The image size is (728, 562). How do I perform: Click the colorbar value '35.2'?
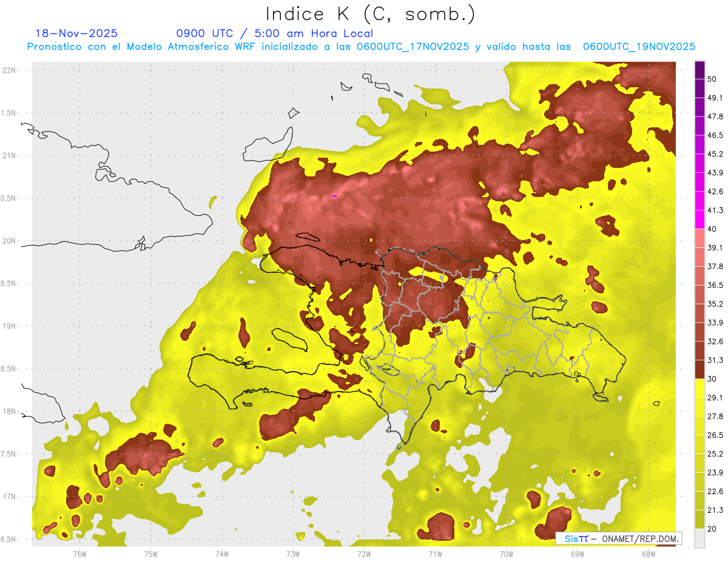click(x=715, y=304)
